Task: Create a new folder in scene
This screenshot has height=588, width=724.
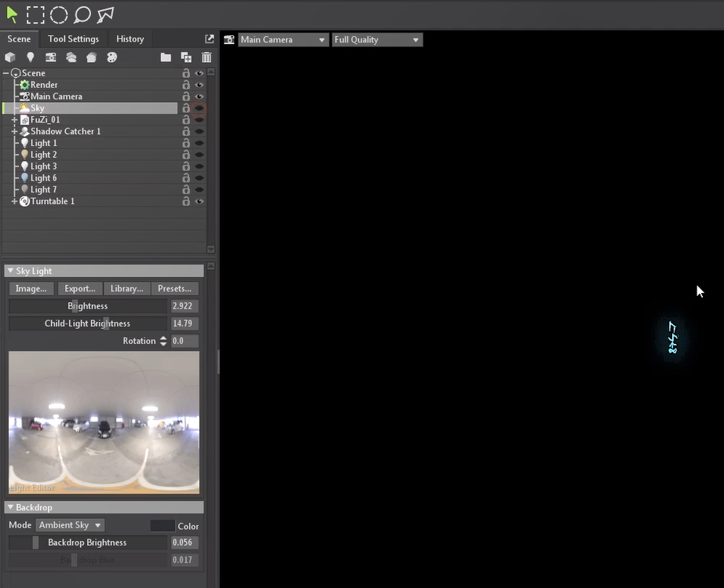Action: click(x=166, y=57)
